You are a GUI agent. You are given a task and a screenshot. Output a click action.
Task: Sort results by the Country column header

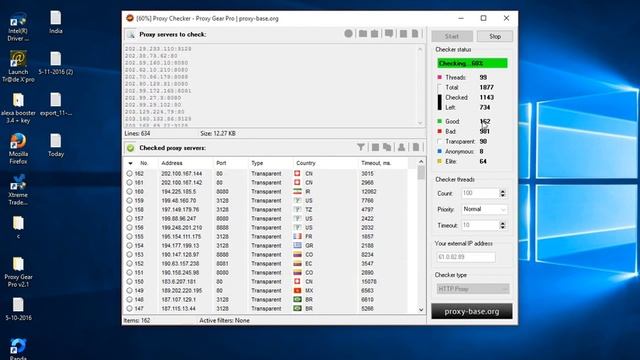pyautogui.click(x=325, y=163)
